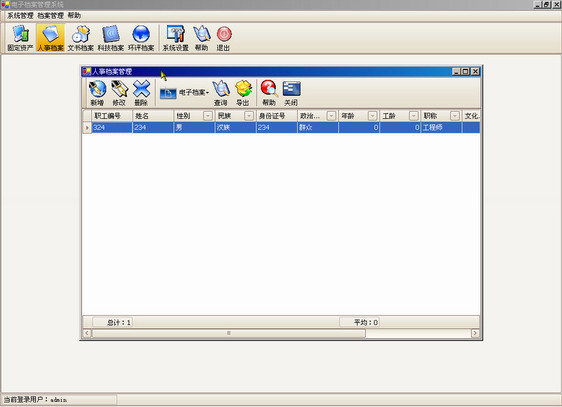Screen dimensions: 562x407
Task: Click the 职工编号 cell 324
Action: click(x=112, y=128)
